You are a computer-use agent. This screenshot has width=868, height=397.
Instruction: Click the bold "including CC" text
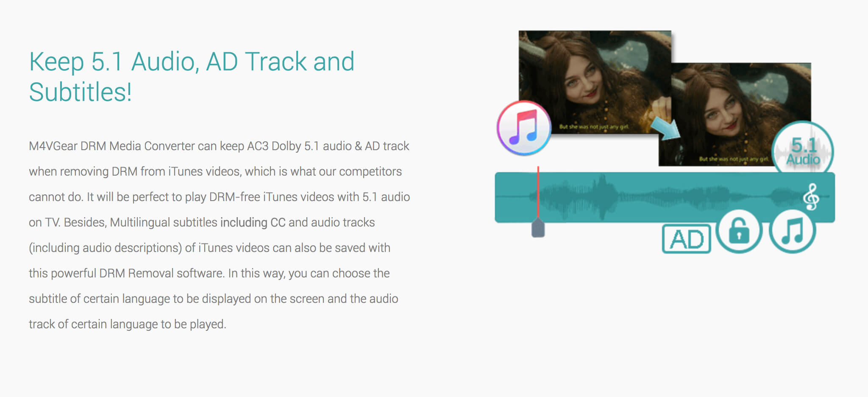[x=253, y=222]
